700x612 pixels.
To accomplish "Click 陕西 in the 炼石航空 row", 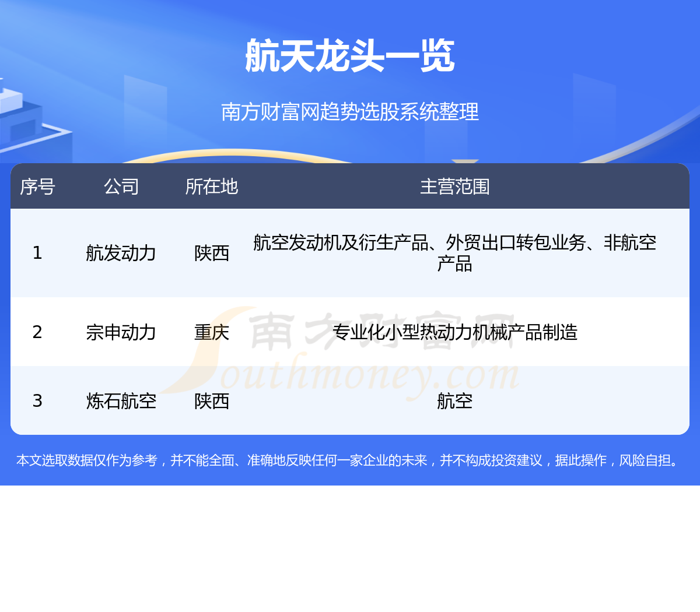I will pyautogui.click(x=212, y=401).
